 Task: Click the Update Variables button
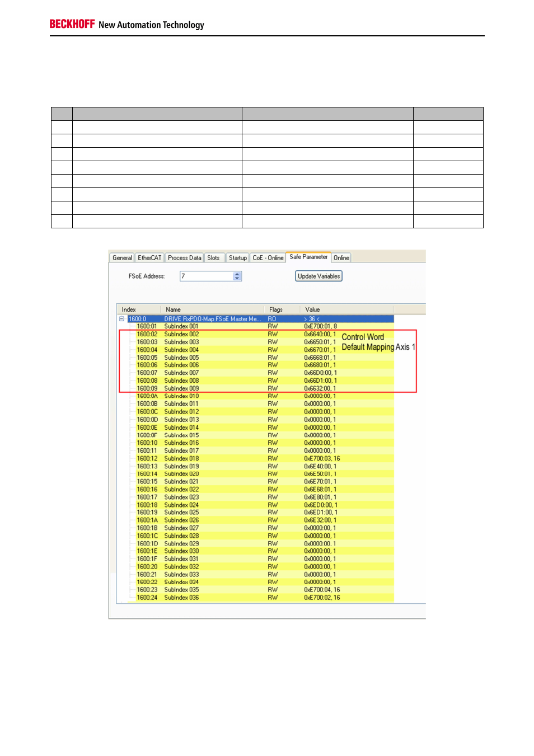point(318,276)
